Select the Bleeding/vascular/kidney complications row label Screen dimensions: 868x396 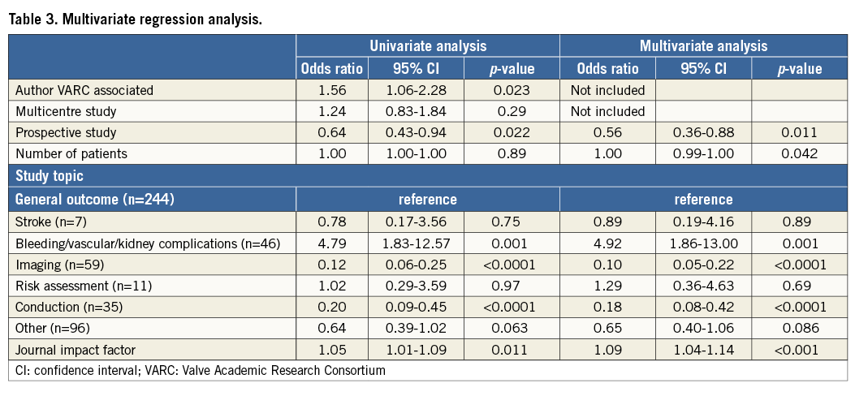[147, 242]
